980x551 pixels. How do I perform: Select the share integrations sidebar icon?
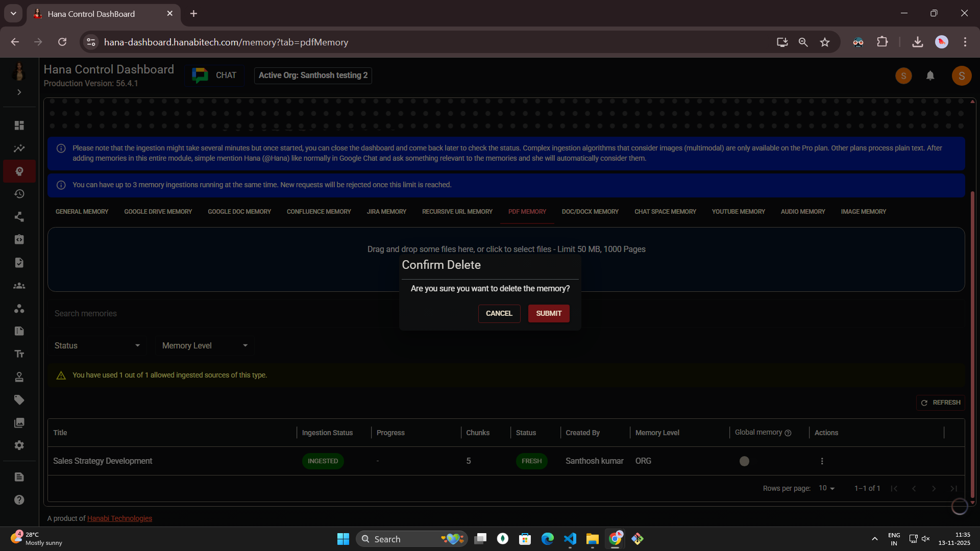[x=19, y=217]
